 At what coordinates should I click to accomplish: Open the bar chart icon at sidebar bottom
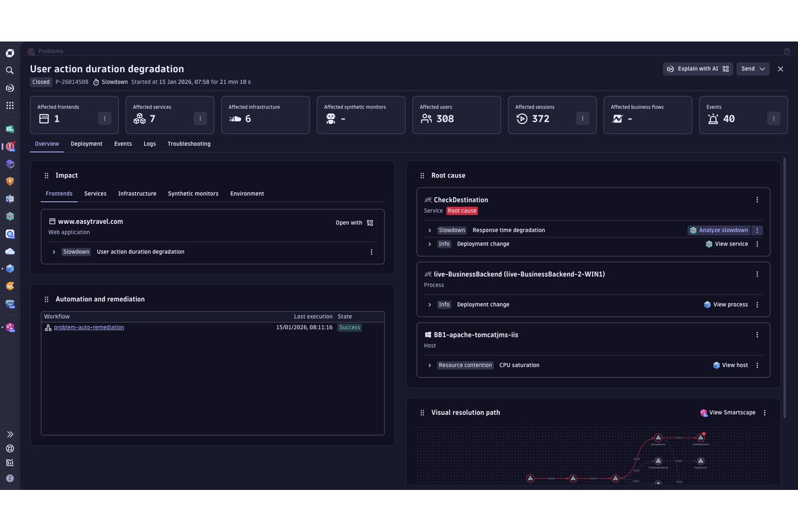[10, 462]
